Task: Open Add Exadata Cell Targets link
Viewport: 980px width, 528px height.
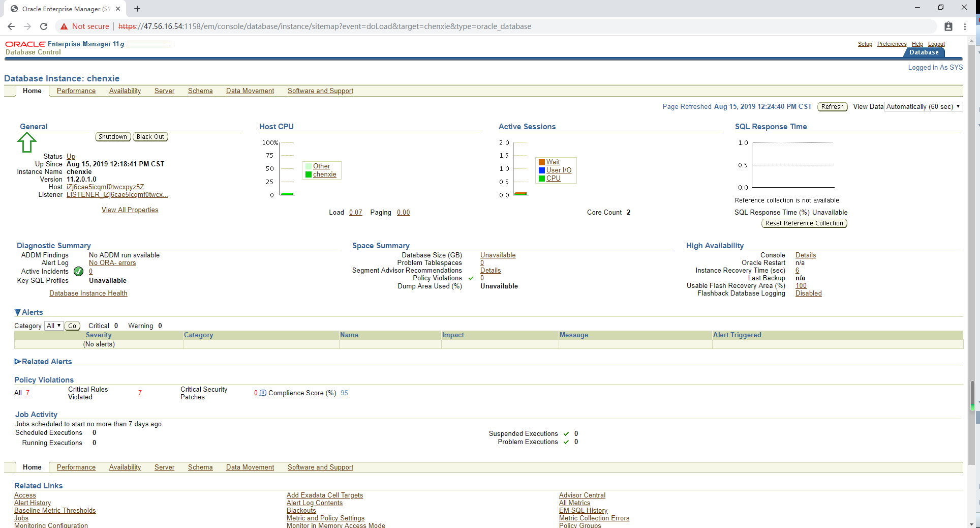Action: click(325, 495)
